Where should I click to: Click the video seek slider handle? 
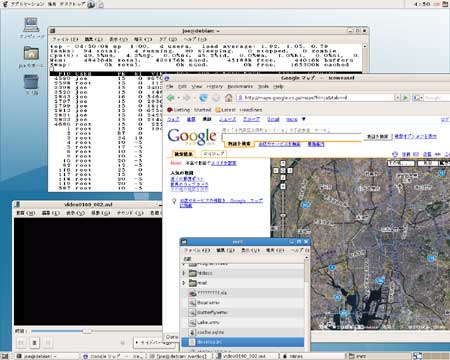tap(87, 331)
